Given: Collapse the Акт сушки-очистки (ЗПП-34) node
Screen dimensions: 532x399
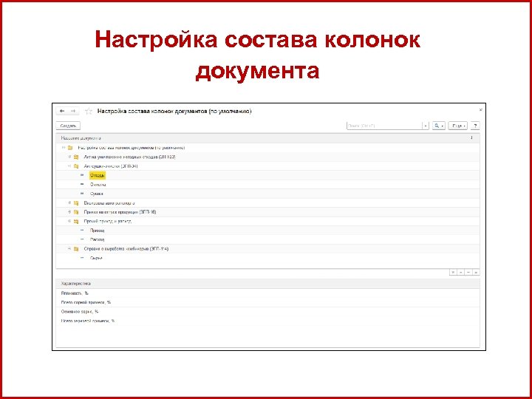Looking at the screenshot, I should (x=69, y=166).
